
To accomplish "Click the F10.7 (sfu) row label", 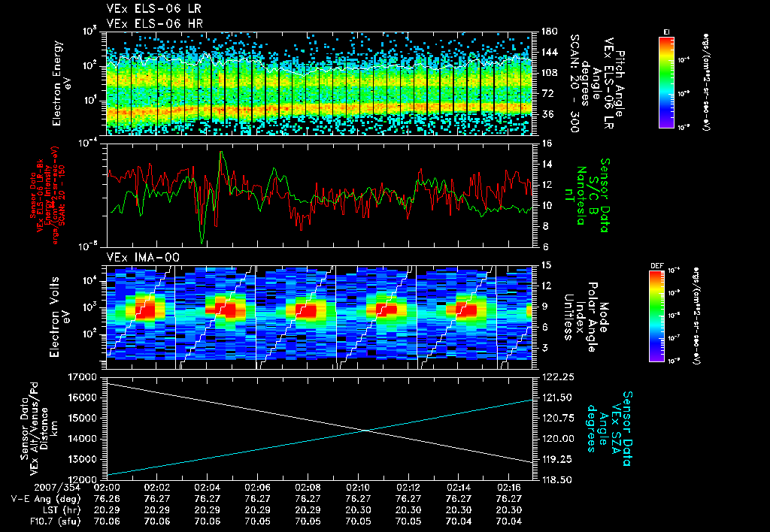I will 55,521.
